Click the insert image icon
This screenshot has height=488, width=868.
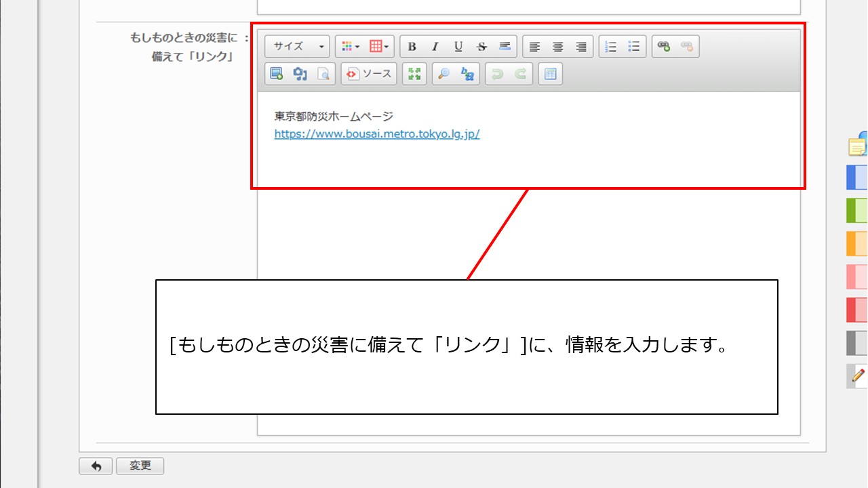coord(277,74)
